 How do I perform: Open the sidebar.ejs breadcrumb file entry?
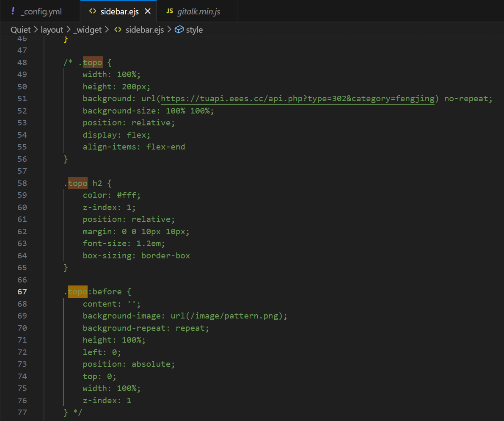click(x=145, y=30)
